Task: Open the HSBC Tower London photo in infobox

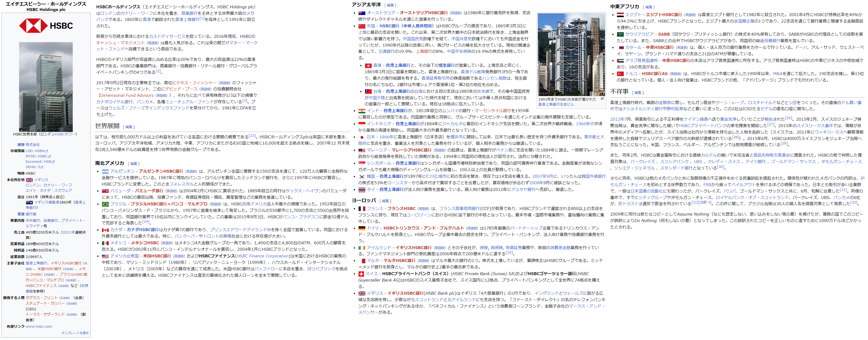Action: [46, 87]
